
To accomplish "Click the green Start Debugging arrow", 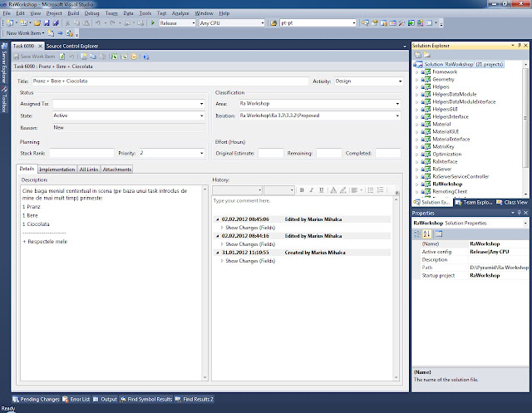I will 153,22.
